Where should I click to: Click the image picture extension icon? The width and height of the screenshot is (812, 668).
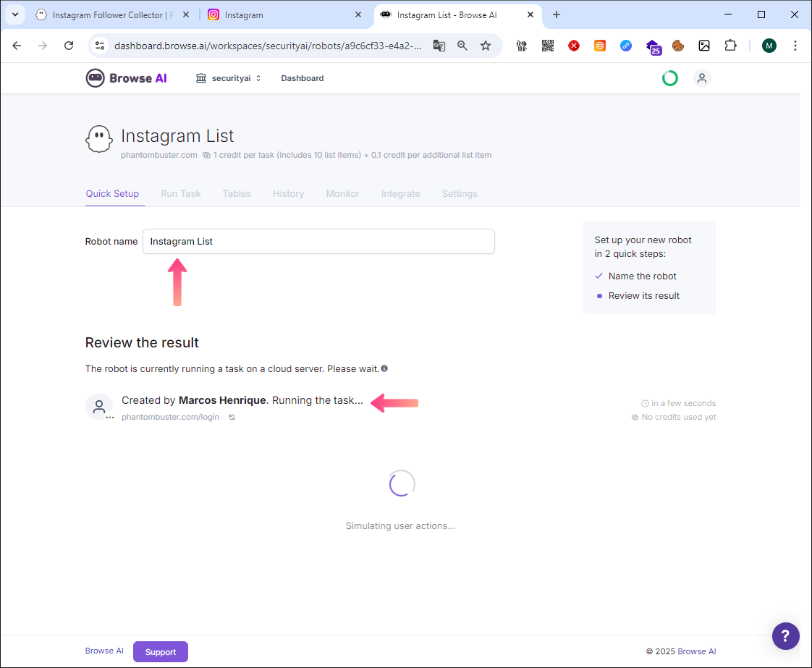[x=704, y=46]
